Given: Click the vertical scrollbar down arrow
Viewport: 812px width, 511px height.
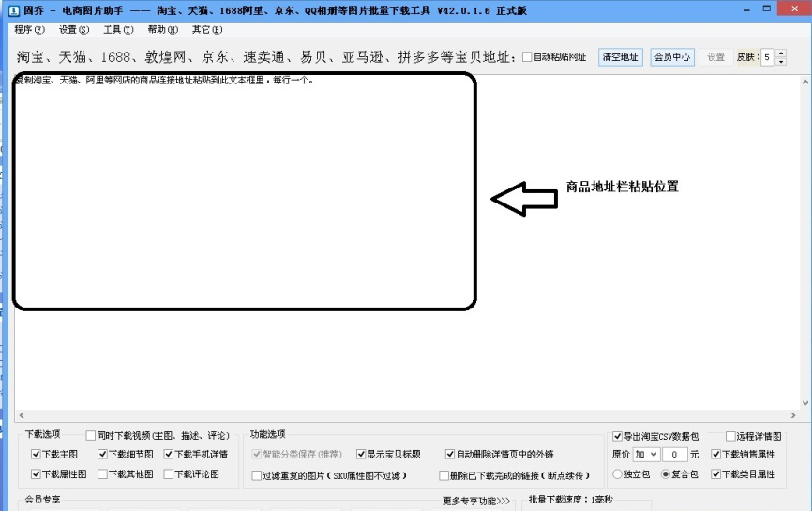Looking at the screenshot, I should pyautogui.click(x=805, y=403).
